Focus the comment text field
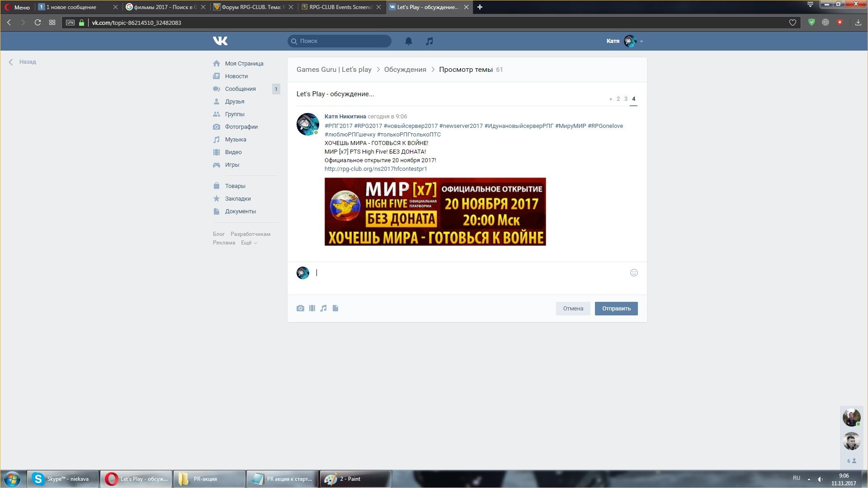This screenshot has height=488, width=868. click(470, 273)
